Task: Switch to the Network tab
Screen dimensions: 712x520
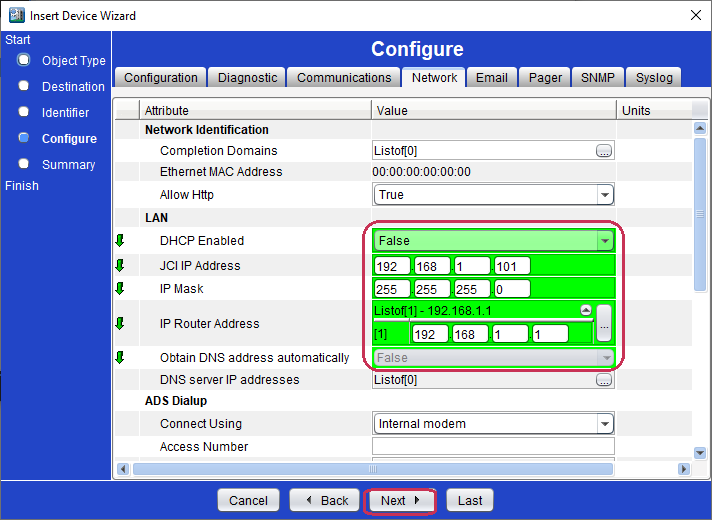Action: (434, 77)
